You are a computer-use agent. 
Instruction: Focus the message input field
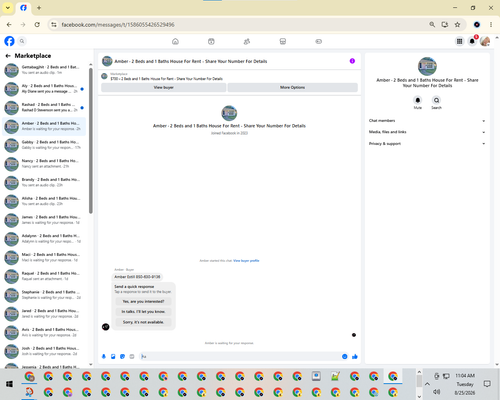click(240, 357)
